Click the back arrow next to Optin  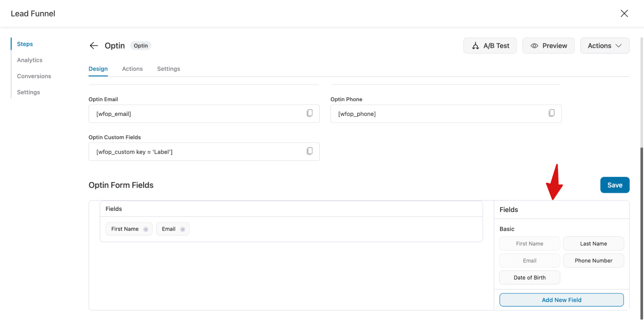93,46
